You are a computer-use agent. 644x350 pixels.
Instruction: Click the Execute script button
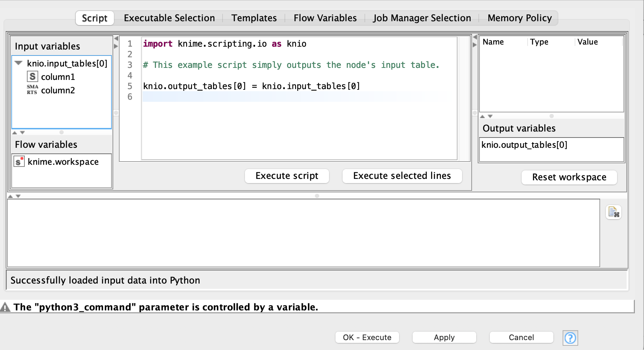pyautogui.click(x=287, y=176)
